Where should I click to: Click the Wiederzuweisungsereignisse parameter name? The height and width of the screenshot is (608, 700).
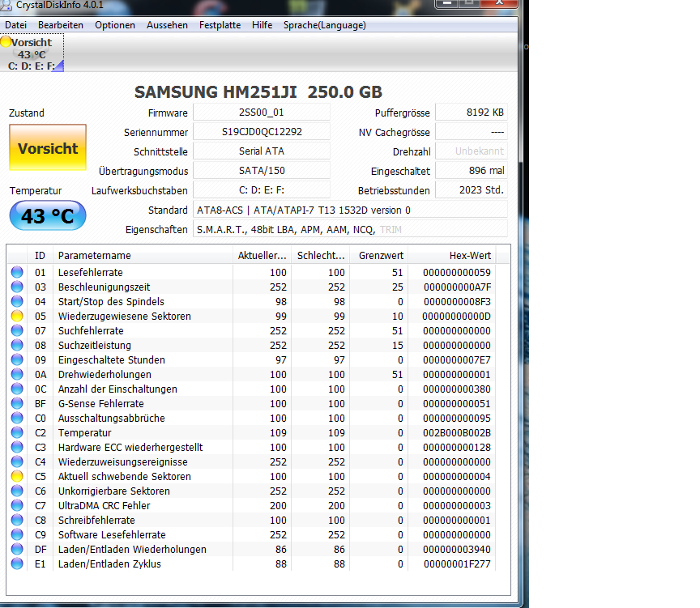(x=123, y=461)
